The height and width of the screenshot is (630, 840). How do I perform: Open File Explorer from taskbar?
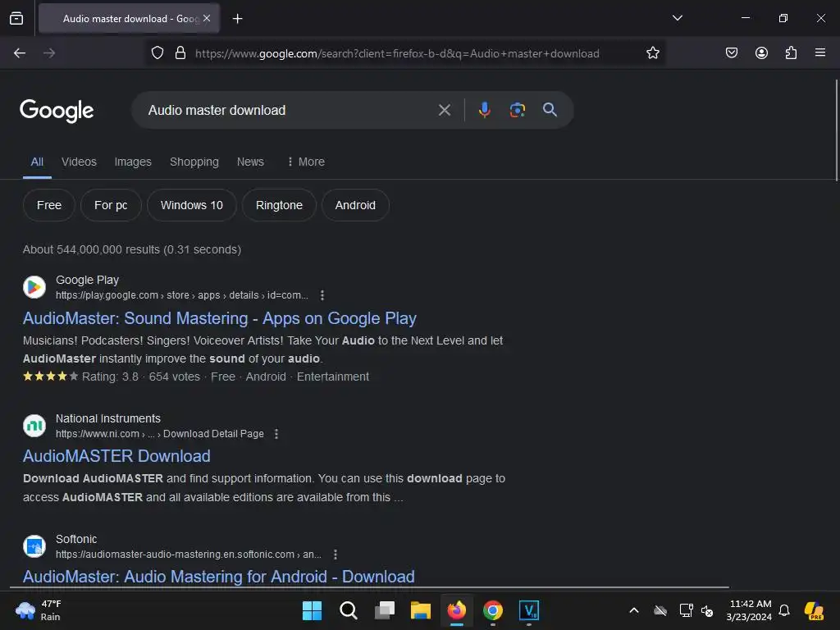[421, 610]
